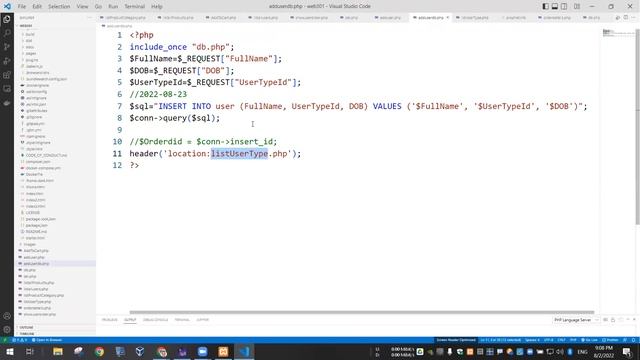Screen dimensions: 640x360
Task: Expand the dist folder
Action: click(x=29, y=41)
